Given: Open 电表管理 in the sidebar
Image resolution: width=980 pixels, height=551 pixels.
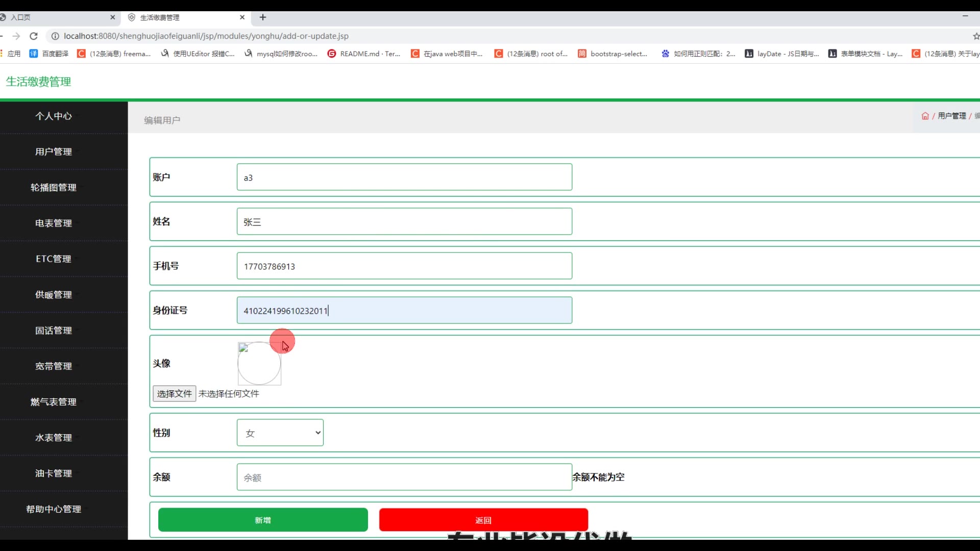Looking at the screenshot, I should (x=54, y=223).
